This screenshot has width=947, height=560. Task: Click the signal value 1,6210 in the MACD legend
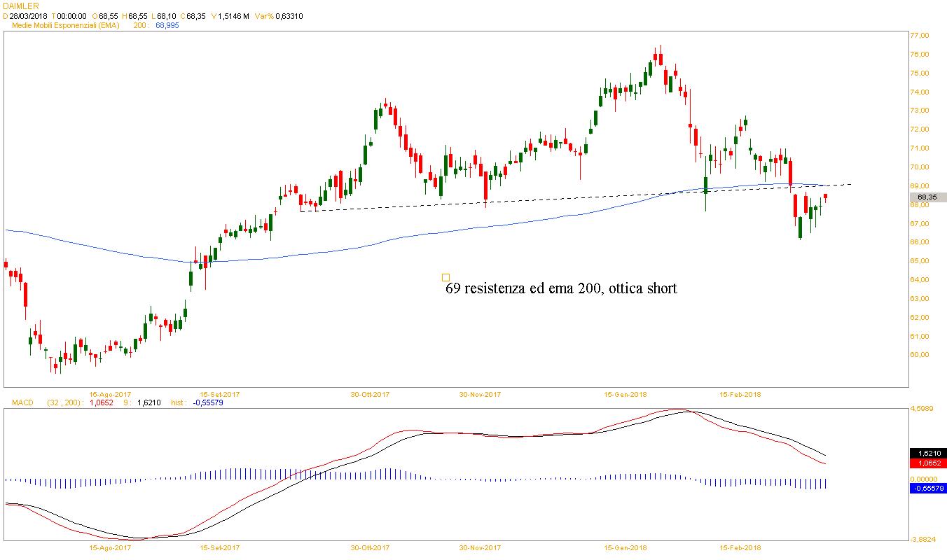point(149,402)
